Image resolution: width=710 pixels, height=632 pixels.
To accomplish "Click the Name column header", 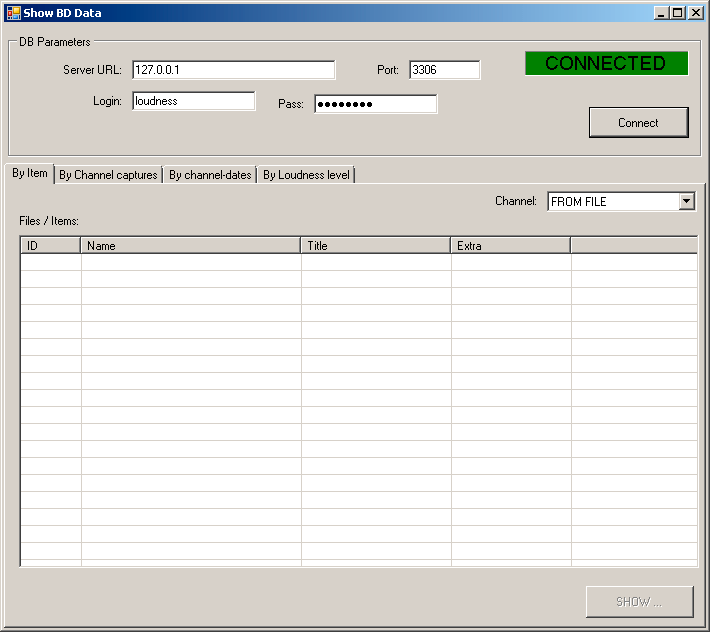I will [191, 245].
